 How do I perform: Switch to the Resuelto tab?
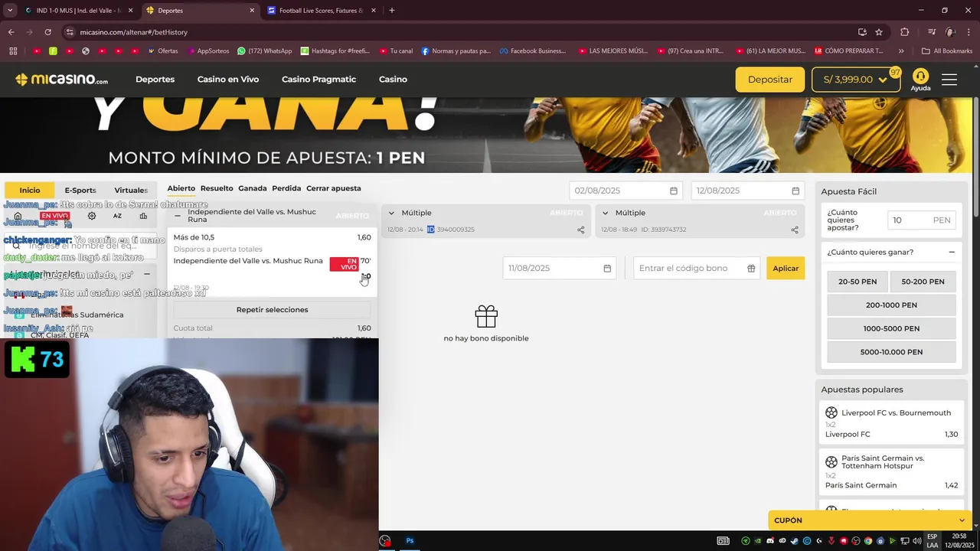pyautogui.click(x=217, y=188)
